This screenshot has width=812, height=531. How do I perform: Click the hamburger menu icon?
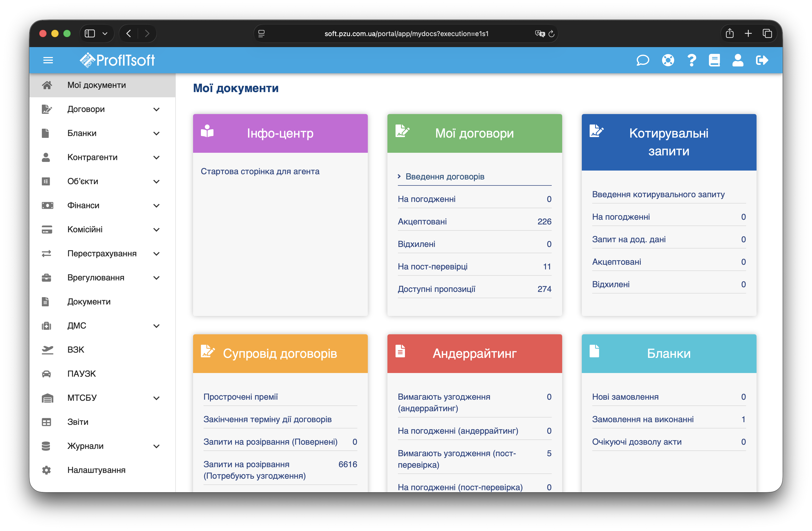point(48,60)
